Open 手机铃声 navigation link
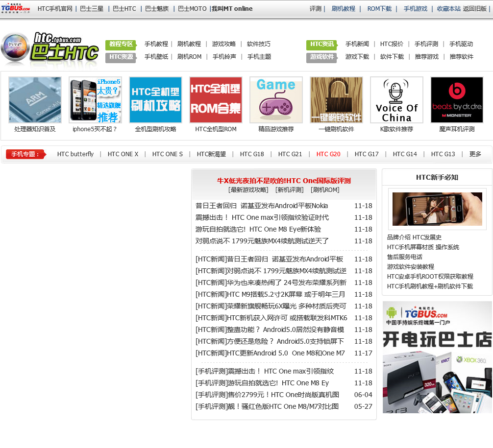 point(224,57)
